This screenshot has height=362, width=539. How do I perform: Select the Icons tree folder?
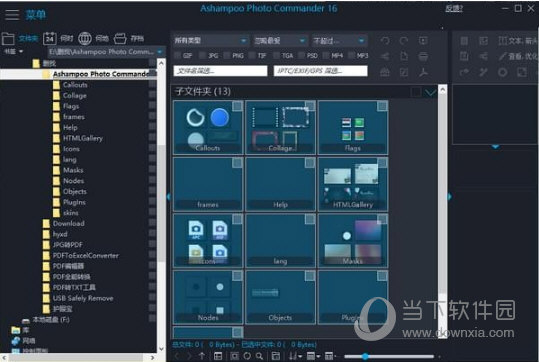pyautogui.click(x=71, y=149)
